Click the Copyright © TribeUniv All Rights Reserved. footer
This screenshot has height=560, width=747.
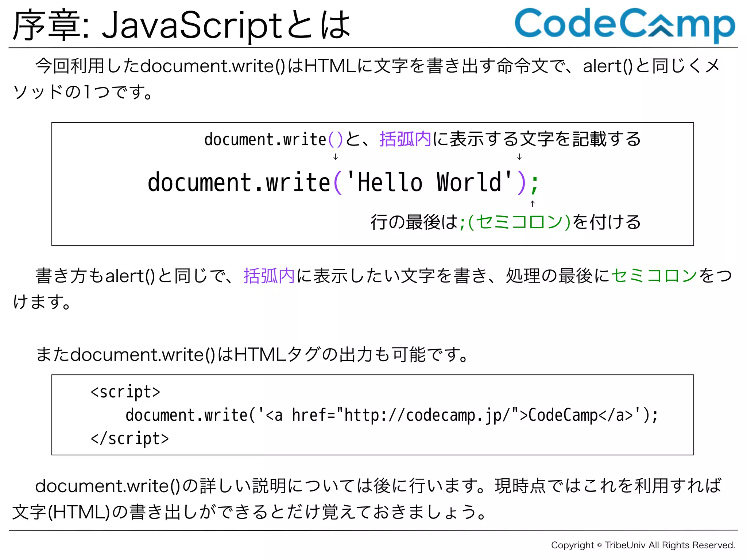[643, 545]
